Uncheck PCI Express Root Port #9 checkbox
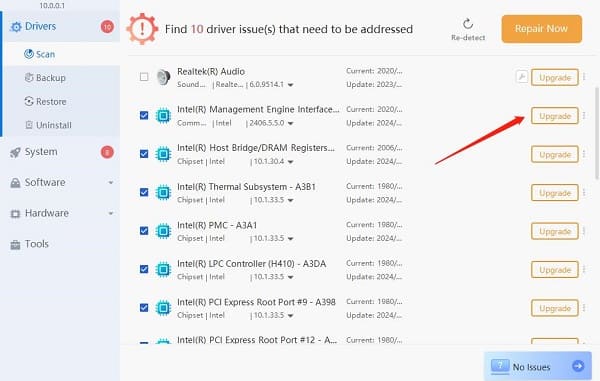 tap(144, 308)
